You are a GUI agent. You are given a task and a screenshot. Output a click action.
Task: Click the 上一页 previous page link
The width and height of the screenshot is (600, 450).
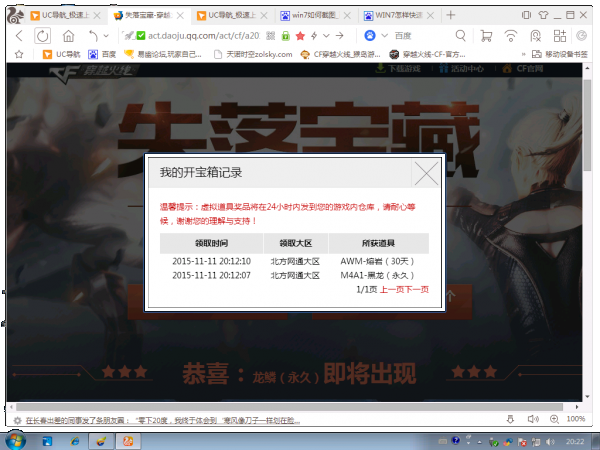[392, 290]
